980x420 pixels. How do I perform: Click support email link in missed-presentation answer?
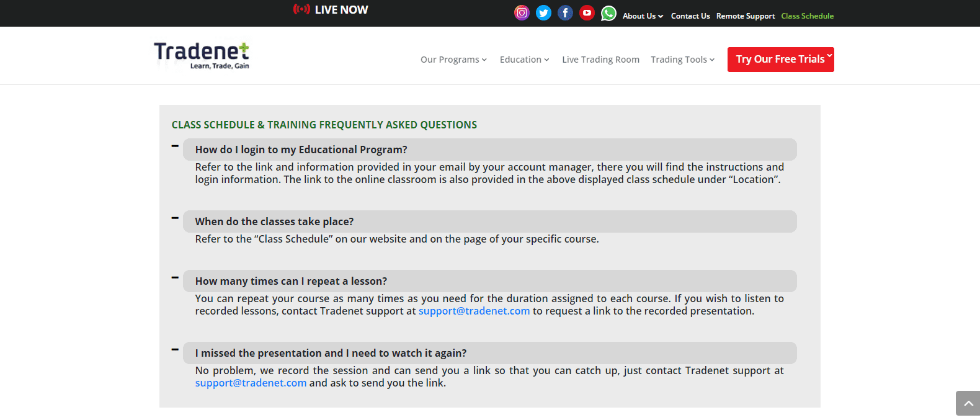click(x=251, y=383)
